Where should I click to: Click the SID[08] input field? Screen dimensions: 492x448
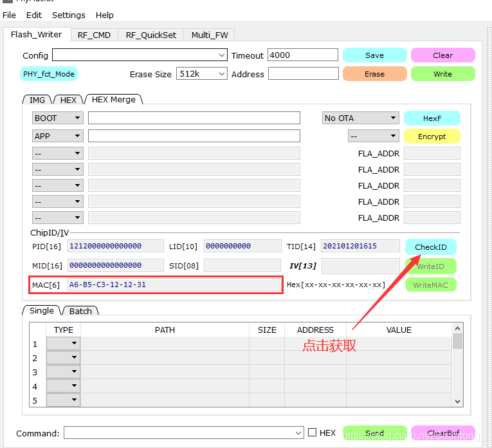point(242,265)
